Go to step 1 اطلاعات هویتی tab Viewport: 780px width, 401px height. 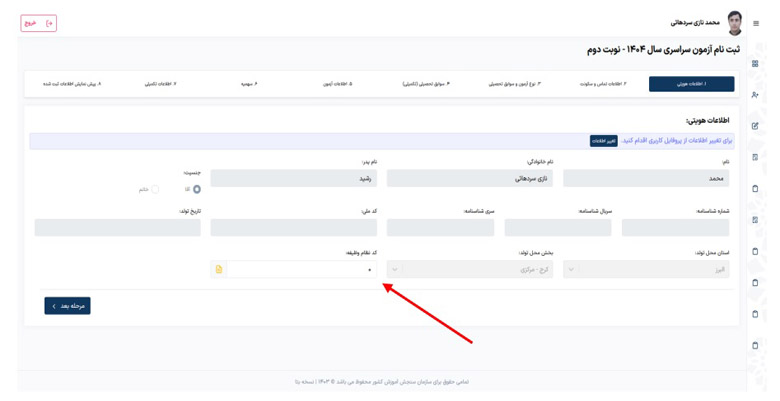coord(691,84)
